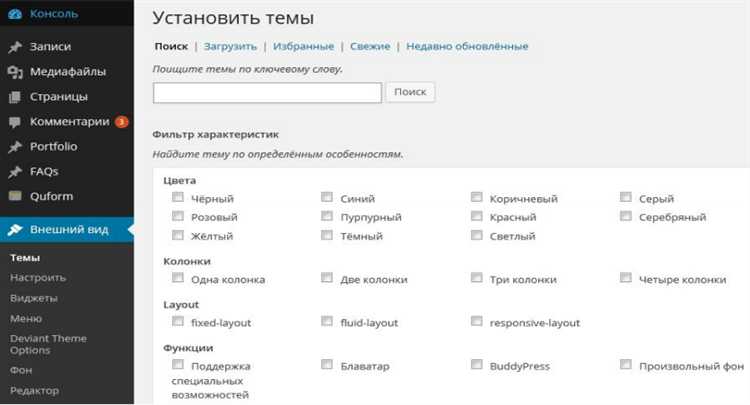Click the theme keyword search field
This screenshot has width=750, height=405.
point(267,92)
